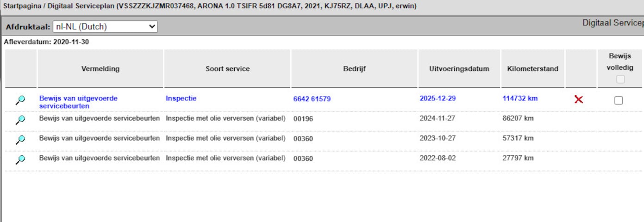
Task: Click the Vermelding column header
Action: [x=100, y=69]
